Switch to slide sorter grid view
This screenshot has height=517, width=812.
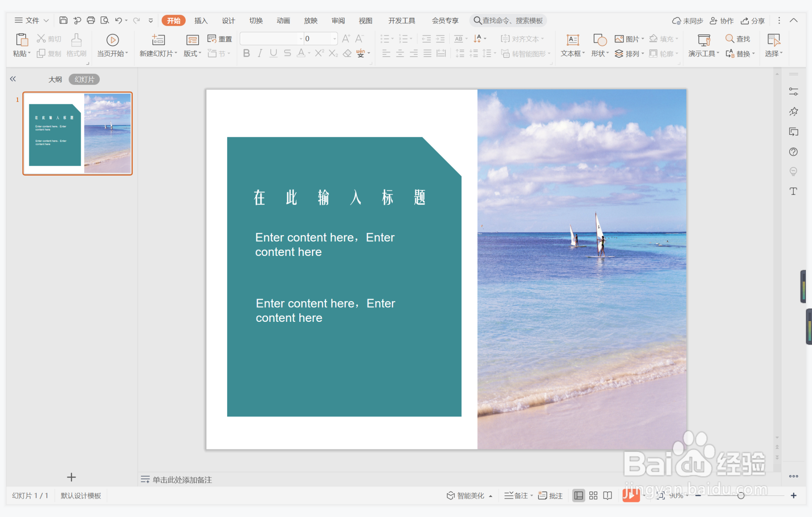click(x=593, y=495)
